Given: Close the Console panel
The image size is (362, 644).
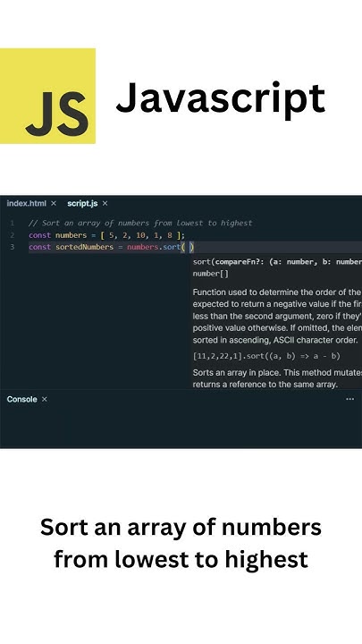Looking at the screenshot, I should tap(45, 399).
